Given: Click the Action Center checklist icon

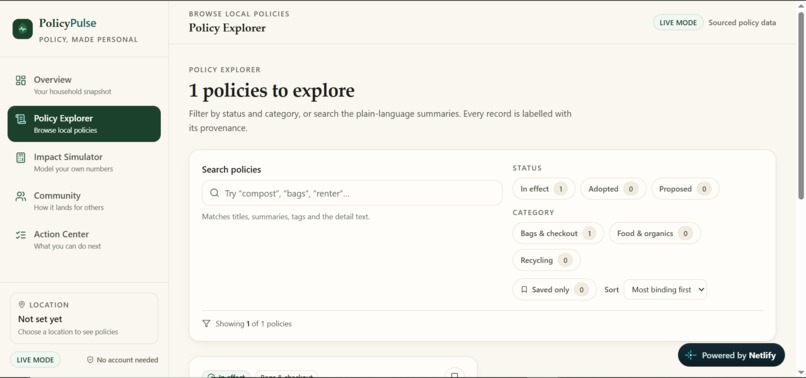Looking at the screenshot, I should click(21, 235).
